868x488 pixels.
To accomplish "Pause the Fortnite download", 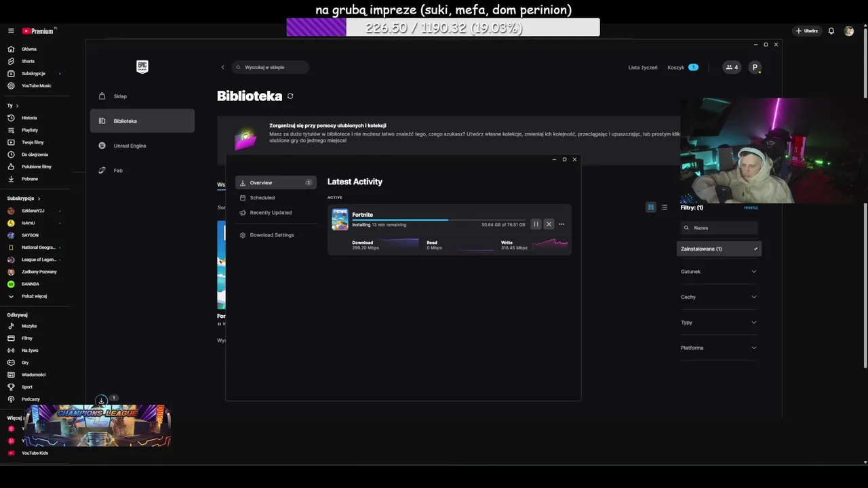I will tap(536, 224).
